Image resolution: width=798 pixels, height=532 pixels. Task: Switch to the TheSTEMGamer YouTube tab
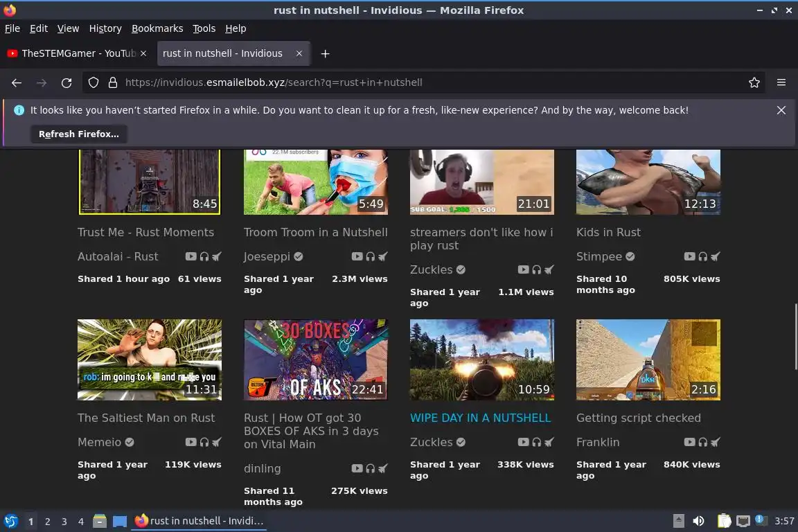point(78,53)
